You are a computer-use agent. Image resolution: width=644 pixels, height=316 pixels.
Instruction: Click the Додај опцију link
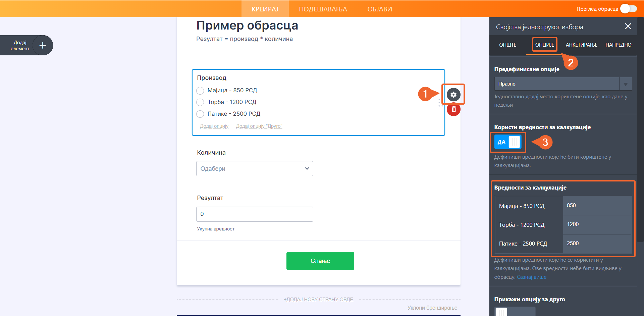click(x=214, y=126)
